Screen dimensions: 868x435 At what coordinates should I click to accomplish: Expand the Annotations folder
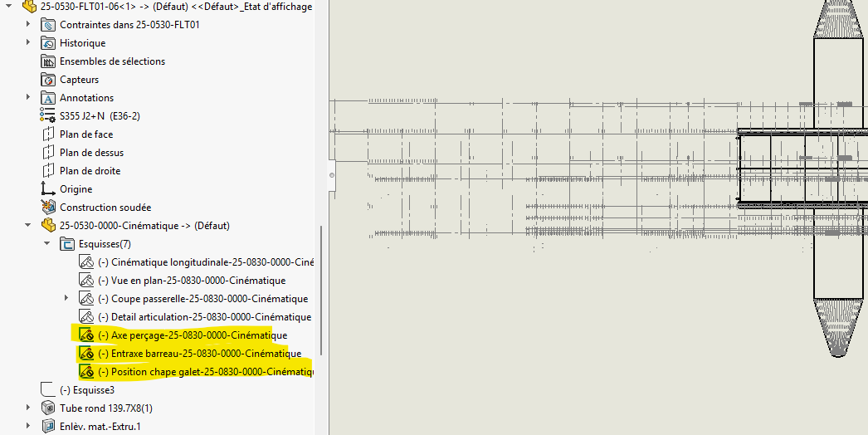28,98
